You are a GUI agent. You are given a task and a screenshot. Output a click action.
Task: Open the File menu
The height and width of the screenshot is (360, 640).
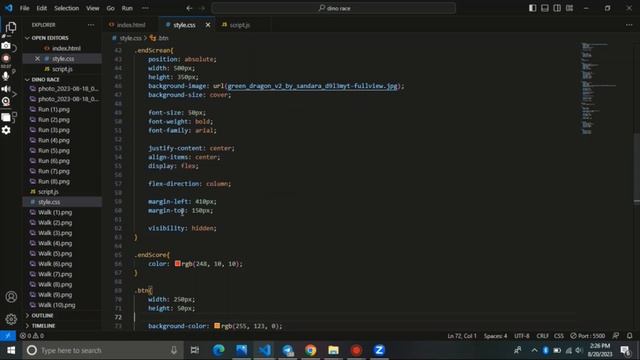24,8
